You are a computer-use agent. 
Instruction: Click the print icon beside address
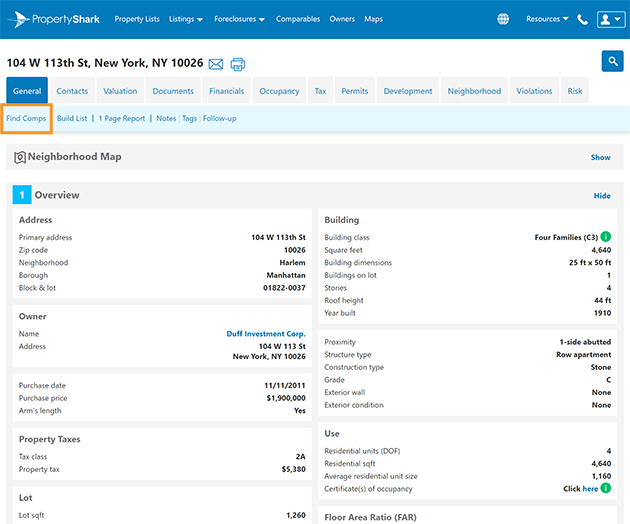click(238, 64)
